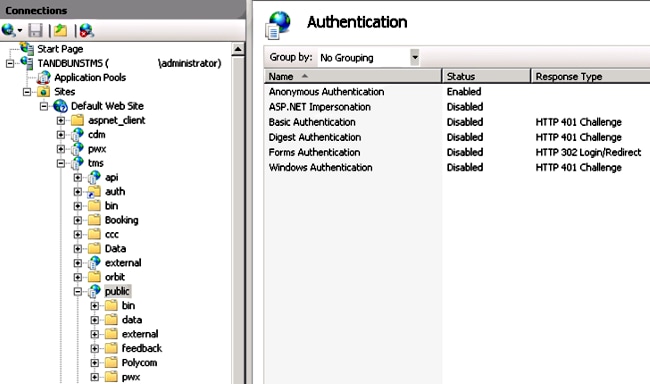This screenshot has height=384, width=650.
Task: Click the tree scrollbar up arrow
Action: pos(238,49)
